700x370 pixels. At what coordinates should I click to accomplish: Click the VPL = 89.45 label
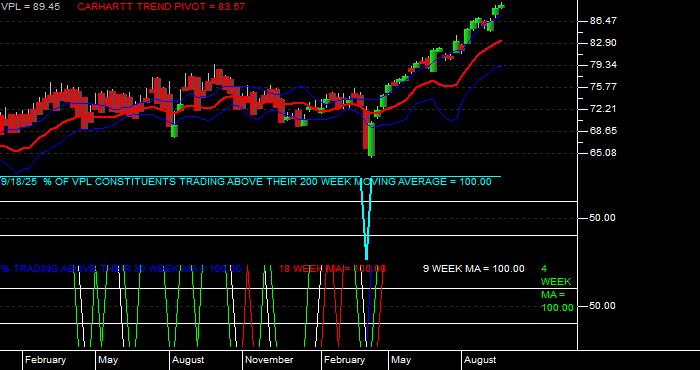(x=31, y=7)
